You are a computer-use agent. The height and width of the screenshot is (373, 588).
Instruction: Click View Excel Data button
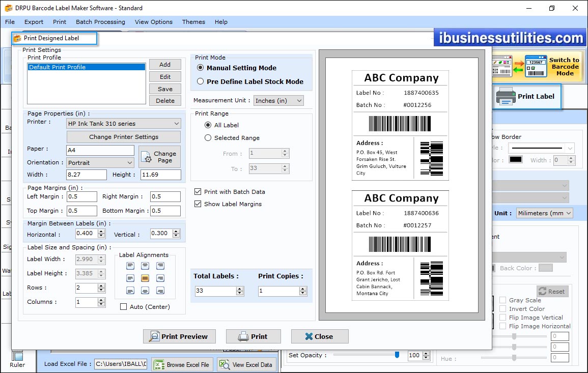pos(247,364)
